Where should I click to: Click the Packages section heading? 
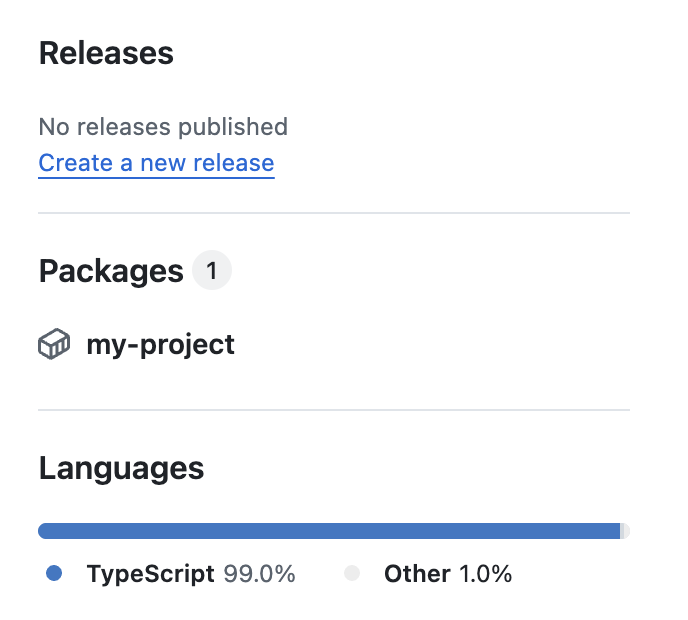[x=111, y=270]
